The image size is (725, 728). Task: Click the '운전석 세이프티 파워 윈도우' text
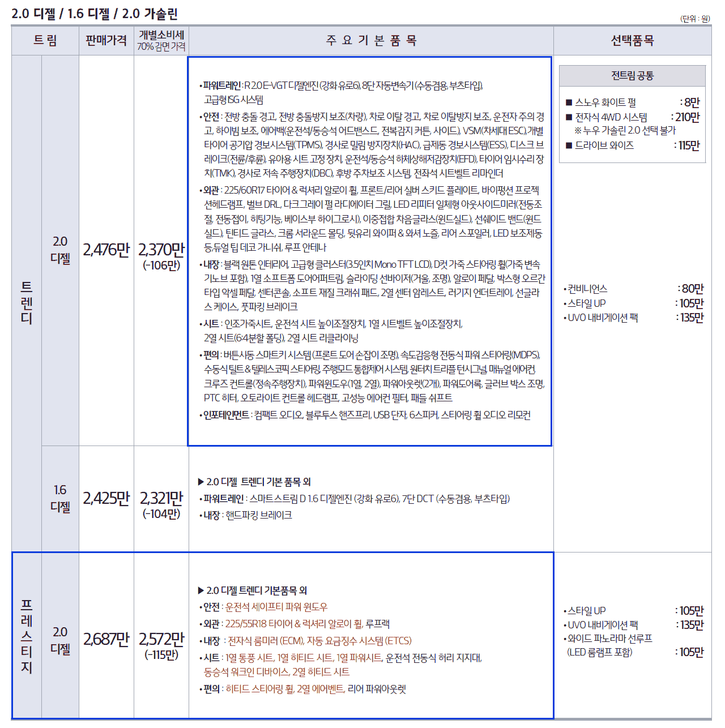(x=276, y=607)
